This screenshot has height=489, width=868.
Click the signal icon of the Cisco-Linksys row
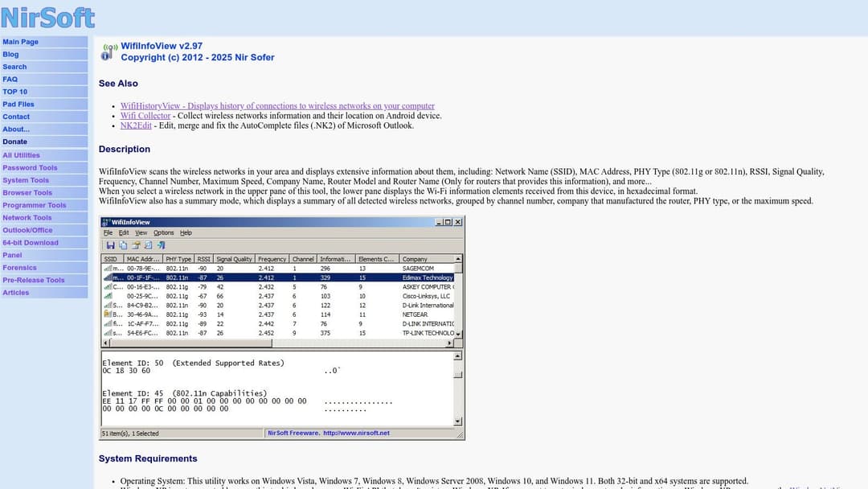[x=108, y=296]
